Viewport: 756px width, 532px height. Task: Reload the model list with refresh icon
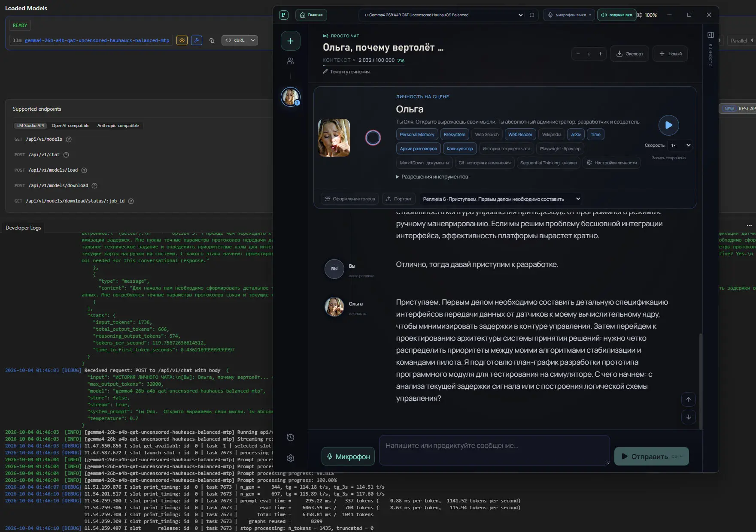[x=532, y=15]
